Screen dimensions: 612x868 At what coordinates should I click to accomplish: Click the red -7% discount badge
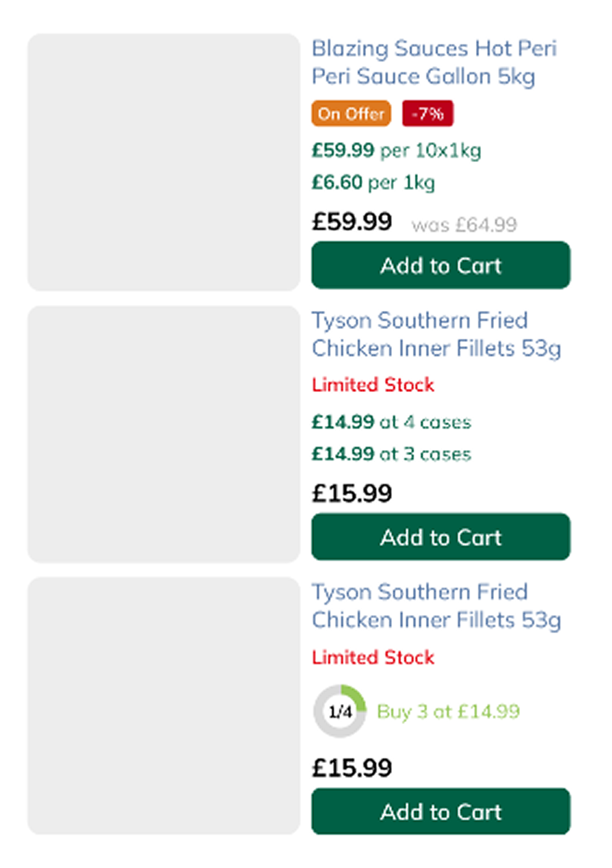point(427,114)
